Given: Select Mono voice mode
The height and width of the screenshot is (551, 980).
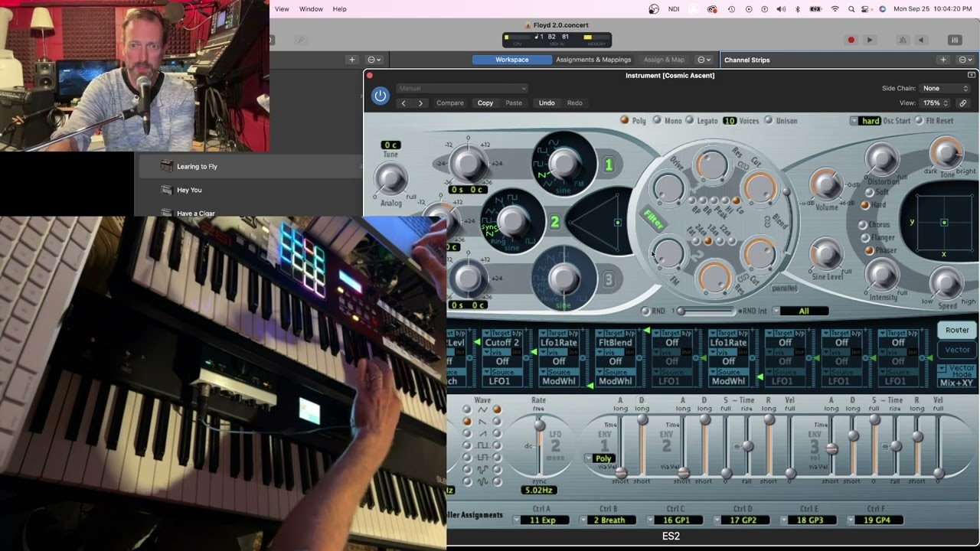Looking at the screenshot, I should point(657,120).
